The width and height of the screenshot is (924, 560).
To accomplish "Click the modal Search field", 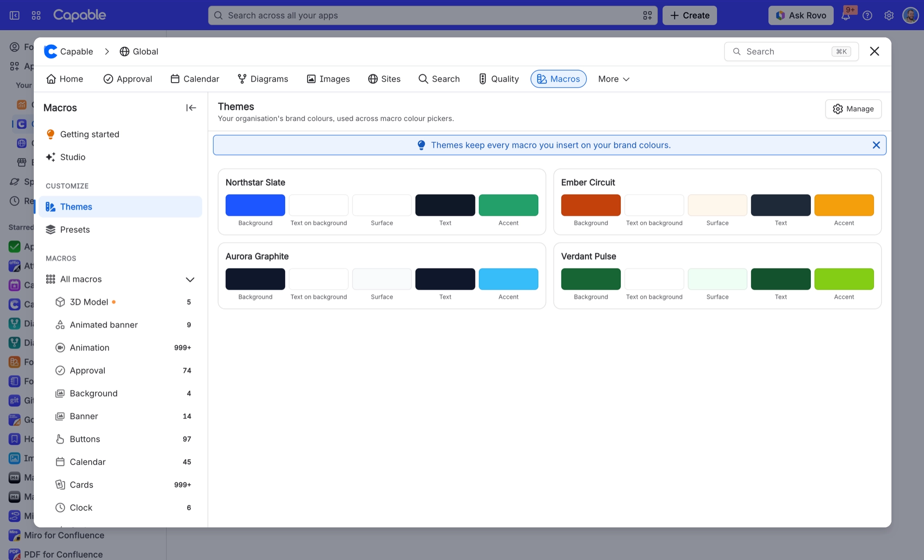I will tap(791, 51).
